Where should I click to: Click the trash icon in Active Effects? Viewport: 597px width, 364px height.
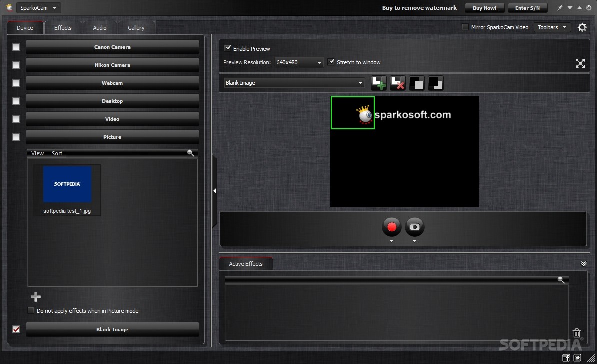click(577, 333)
